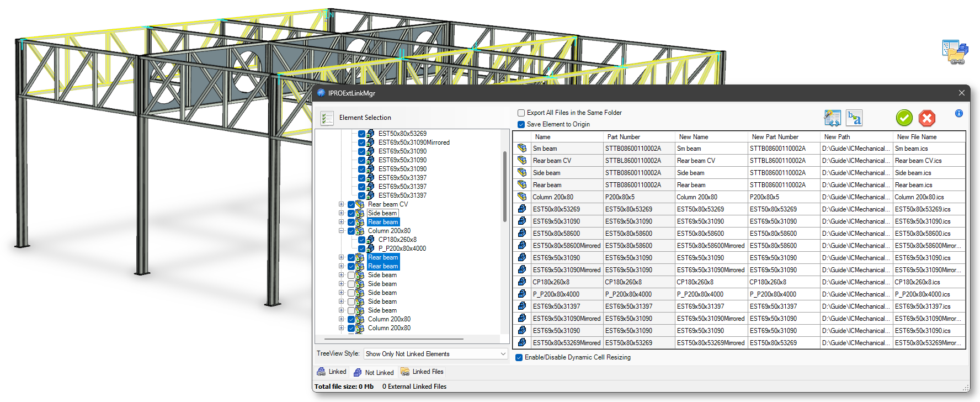Screen dimensions: 980x402
Task: Collapse the expanded Column 200x80 node
Action: (x=341, y=231)
